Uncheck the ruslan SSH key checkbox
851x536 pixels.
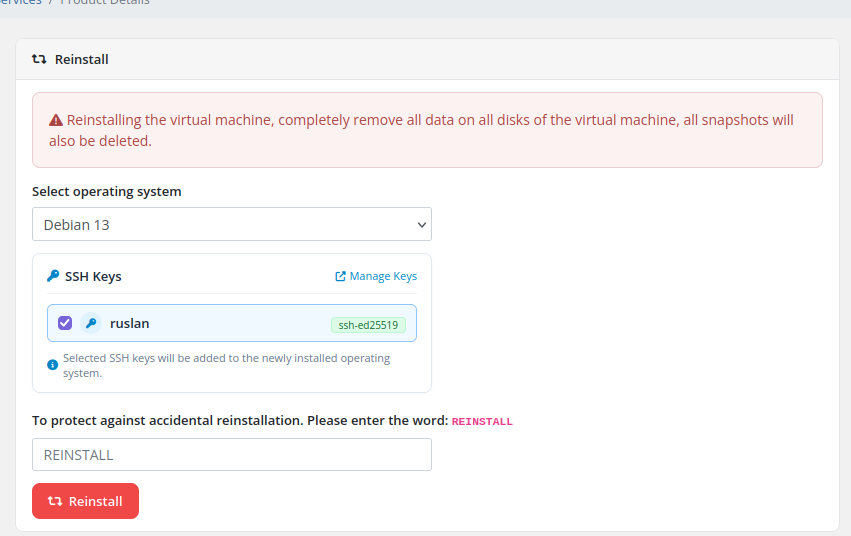(65, 323)
